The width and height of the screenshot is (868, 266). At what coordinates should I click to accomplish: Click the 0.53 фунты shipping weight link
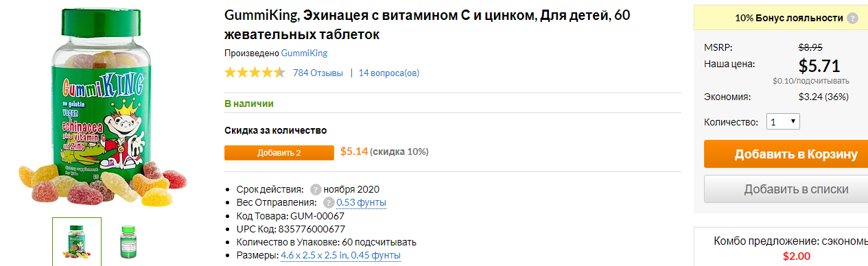[x=361, y=202]
